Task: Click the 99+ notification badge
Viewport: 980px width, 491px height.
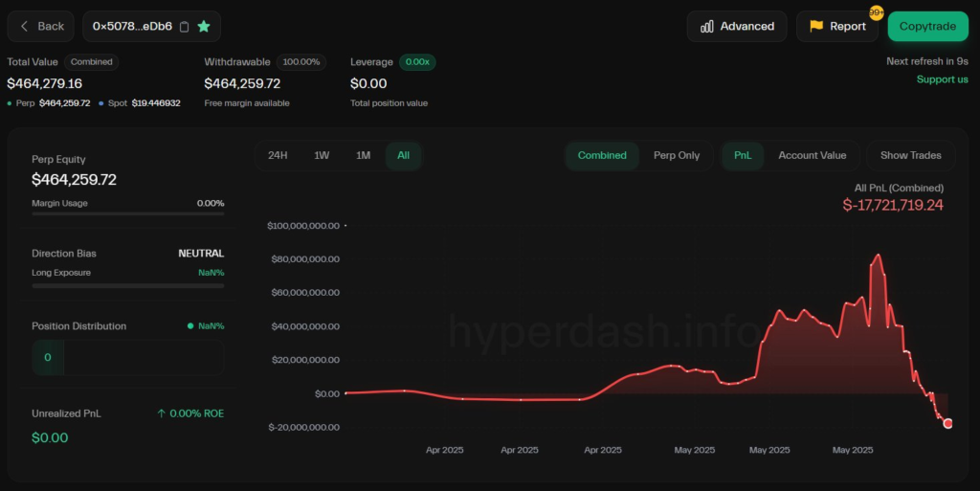Action: [876, 12]
